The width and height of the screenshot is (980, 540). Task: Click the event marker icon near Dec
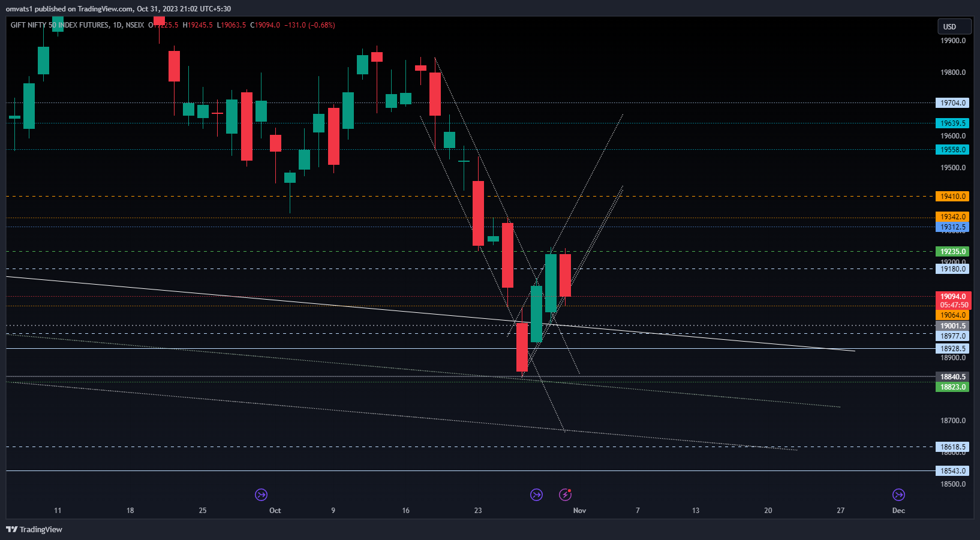click(x=898, y=494)
